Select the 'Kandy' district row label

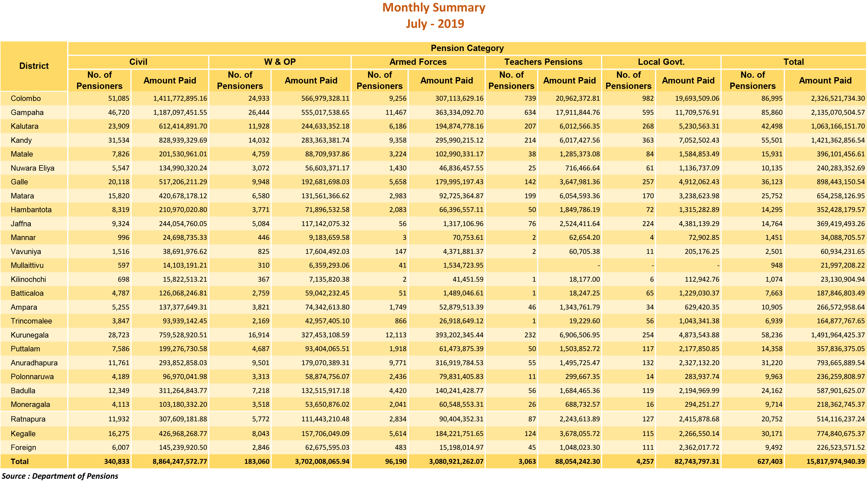pyautogui.click(x=21, y=140)
